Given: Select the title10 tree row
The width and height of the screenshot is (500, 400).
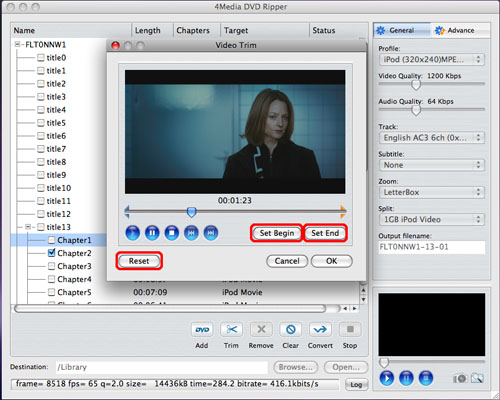Looking at the screenshot, I should click(59, 188).
